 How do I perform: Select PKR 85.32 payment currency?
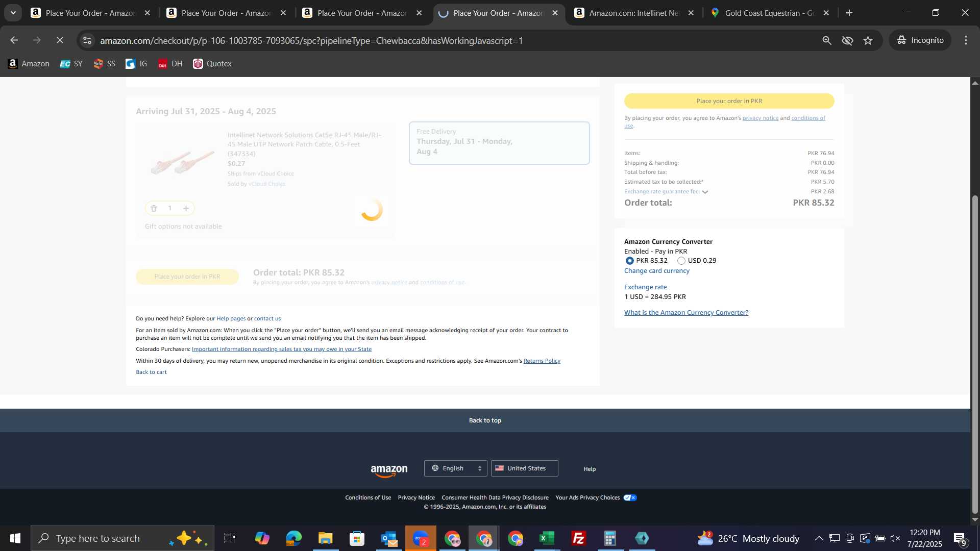click(x=630, y=261)
